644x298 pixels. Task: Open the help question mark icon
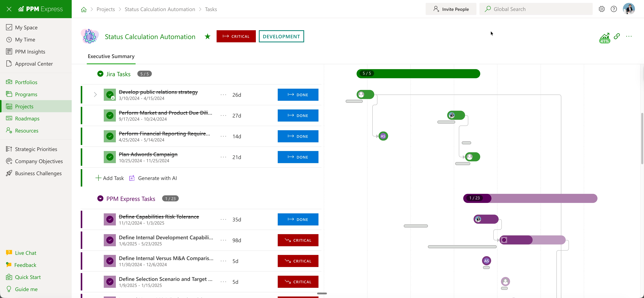point(614,9)
